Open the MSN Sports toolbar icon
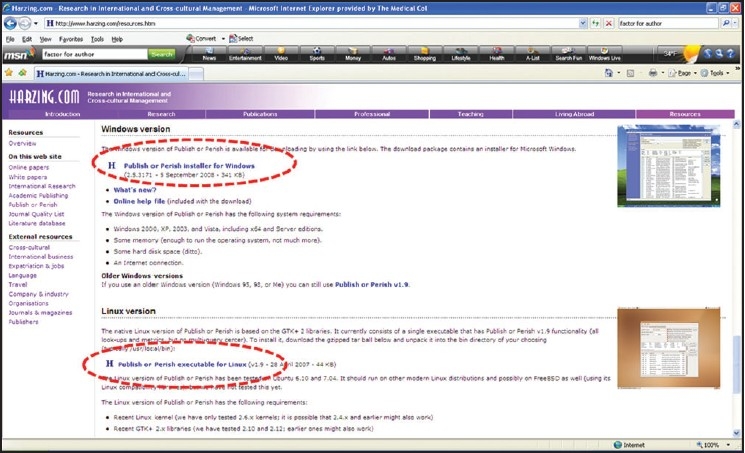This screenshot has height=453, width=745. click(x=317, y=54)
